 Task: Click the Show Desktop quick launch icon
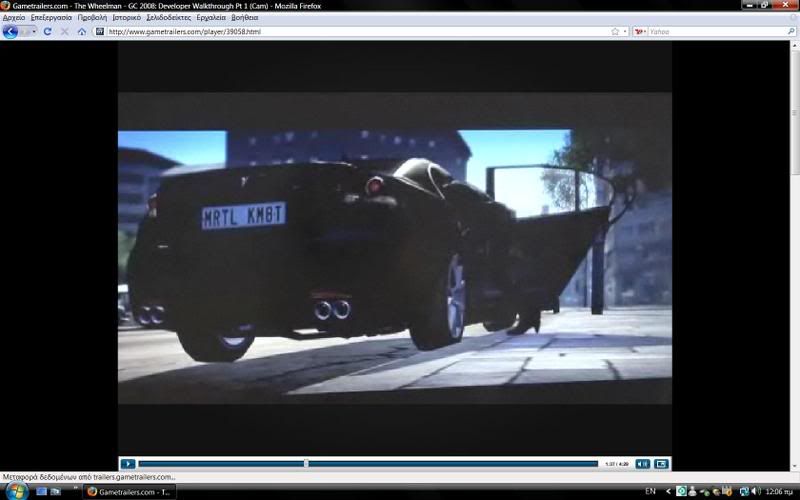click(x=42, y=491)
